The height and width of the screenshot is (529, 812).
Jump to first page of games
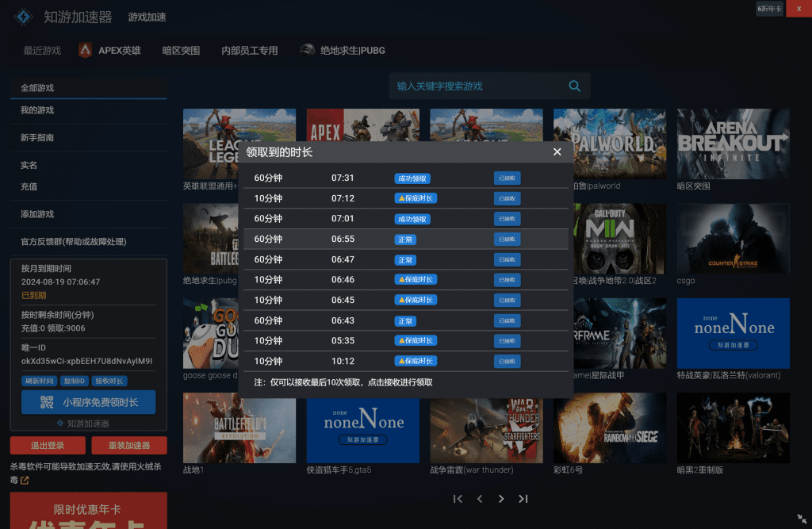click(458, 498)
